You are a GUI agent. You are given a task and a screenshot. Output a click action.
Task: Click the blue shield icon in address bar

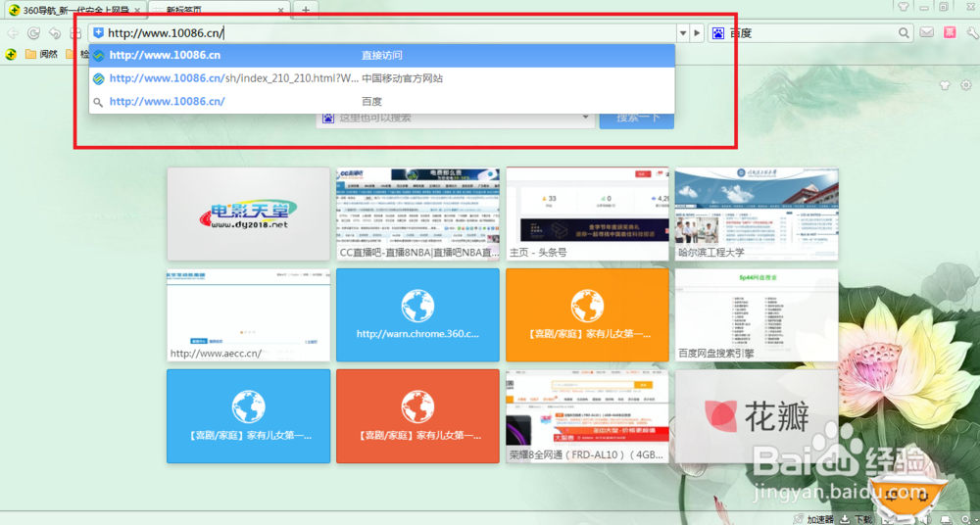click(98, 33)
